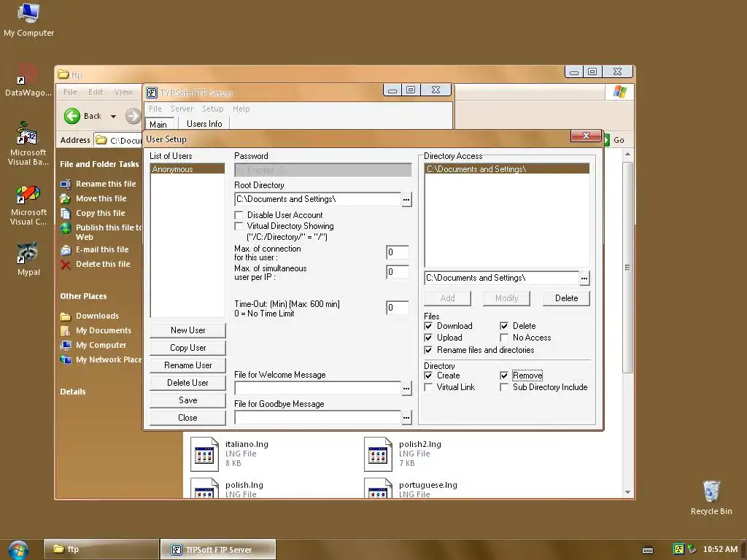Open the Server menu

[x=182, y=109]
